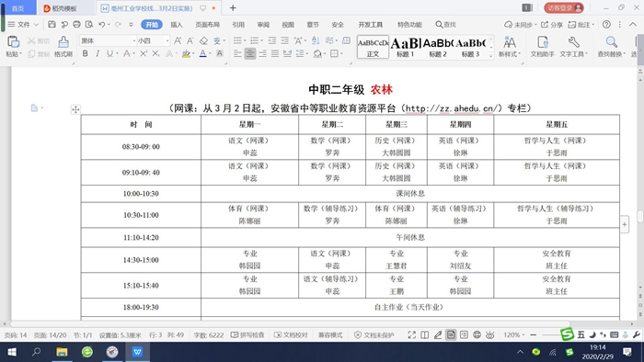Switch to the 插入 ribbon tab
The width and height of the screenshot is (644, 362).
coord(177,25)
